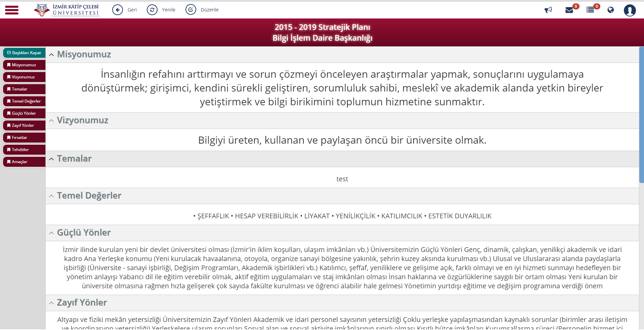Click the '2015 - 2019 Stratejik Planı' title

click(322, 27)
